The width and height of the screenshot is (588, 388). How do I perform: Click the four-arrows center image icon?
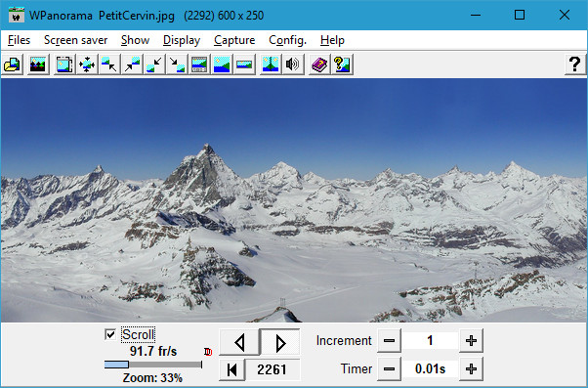coord(87,65)
